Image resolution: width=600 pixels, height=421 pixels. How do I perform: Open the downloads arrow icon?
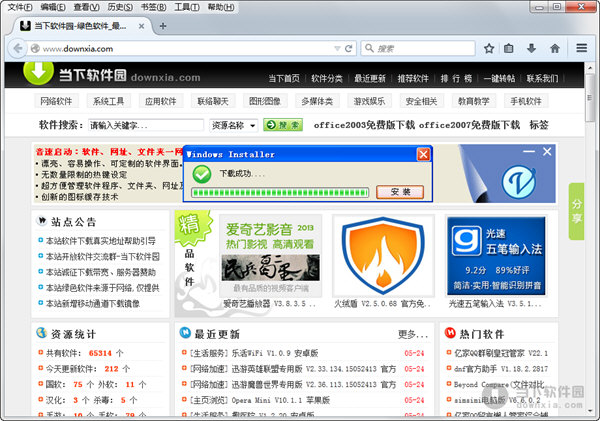(x=531, y=48)
